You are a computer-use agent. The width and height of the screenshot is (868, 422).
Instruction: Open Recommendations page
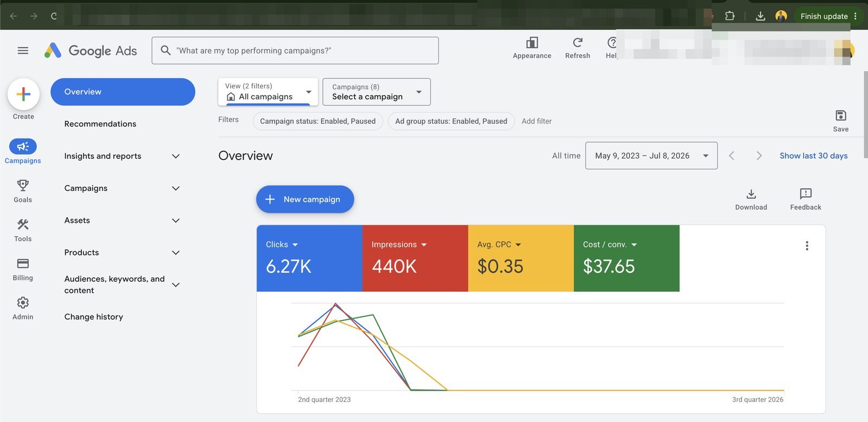pyautogui.click(x=100, y=124)
